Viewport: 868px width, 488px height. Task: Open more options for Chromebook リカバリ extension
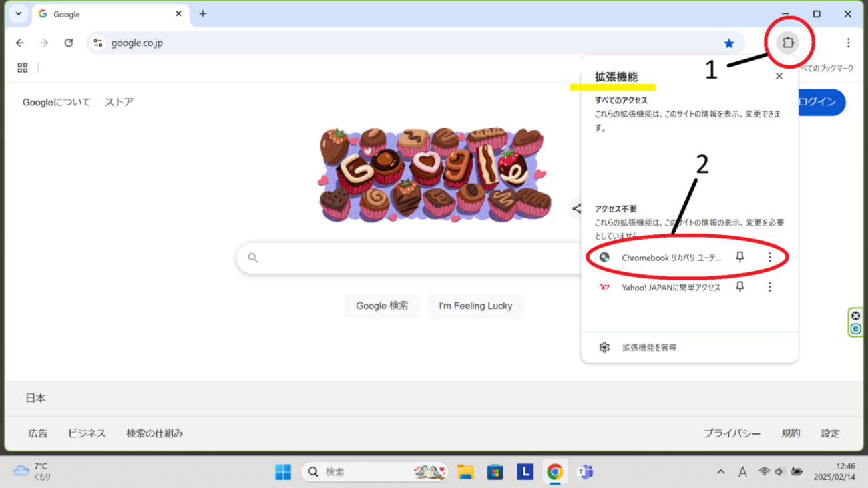(x=769, y=257)
